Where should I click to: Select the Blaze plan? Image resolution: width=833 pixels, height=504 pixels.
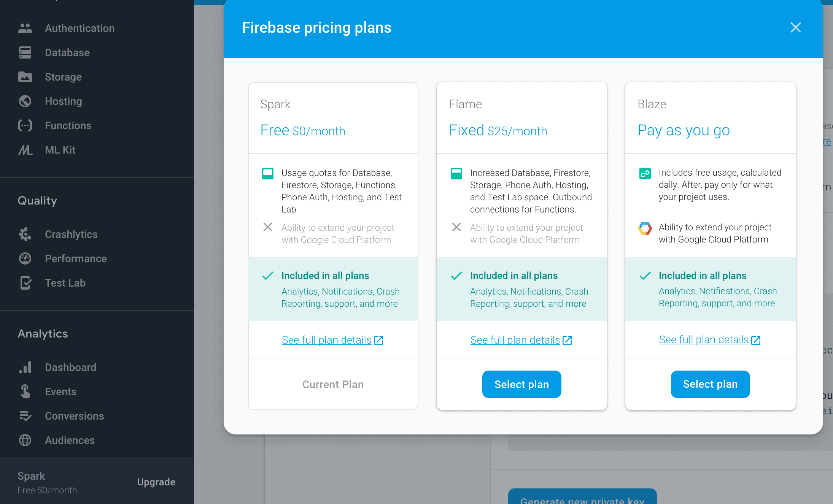(x=710, y=384)
